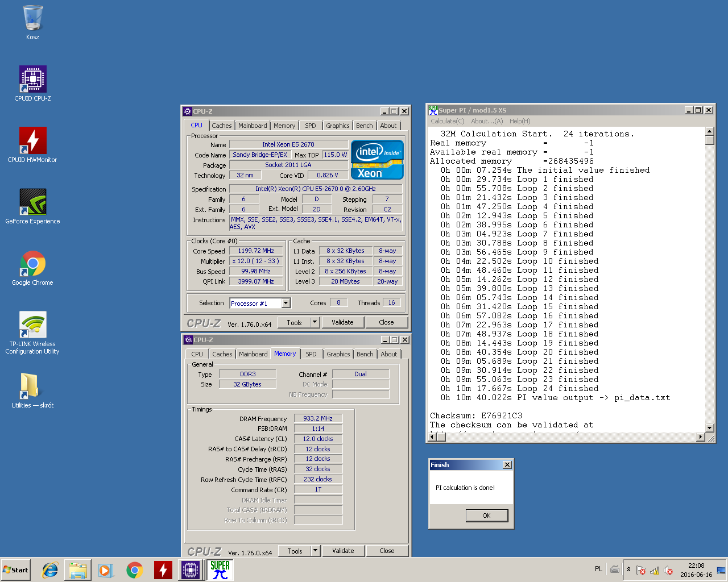Open the network signal tray icon
The height and width of the screenshot is (582, 728).
coord(655,570)
